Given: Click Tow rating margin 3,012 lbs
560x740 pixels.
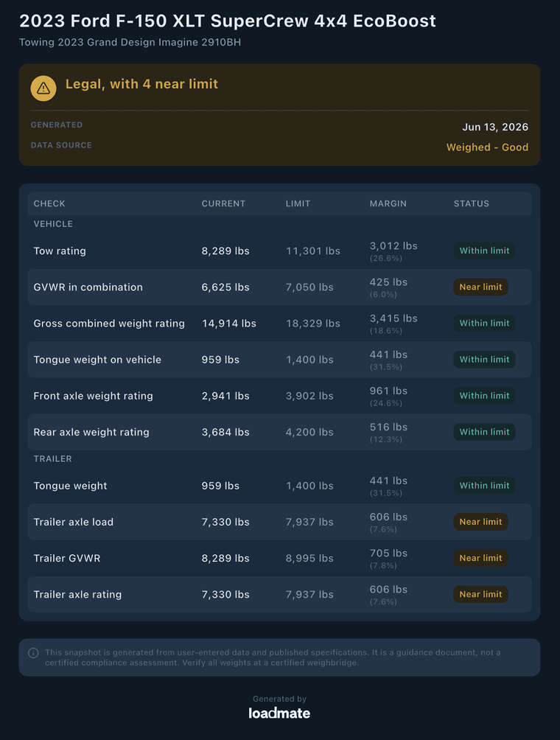Looking at the screenshot, I should tap(394, 246).
